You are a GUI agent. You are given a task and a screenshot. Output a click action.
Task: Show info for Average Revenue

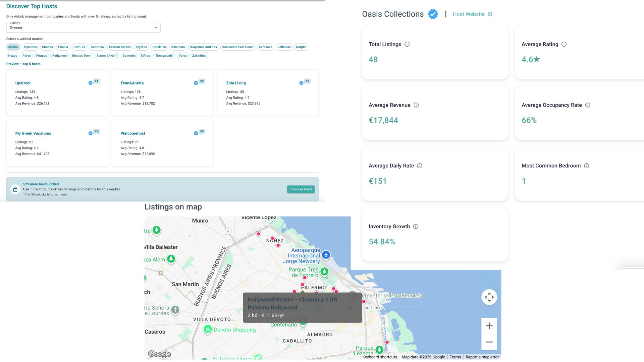[416, 105]
